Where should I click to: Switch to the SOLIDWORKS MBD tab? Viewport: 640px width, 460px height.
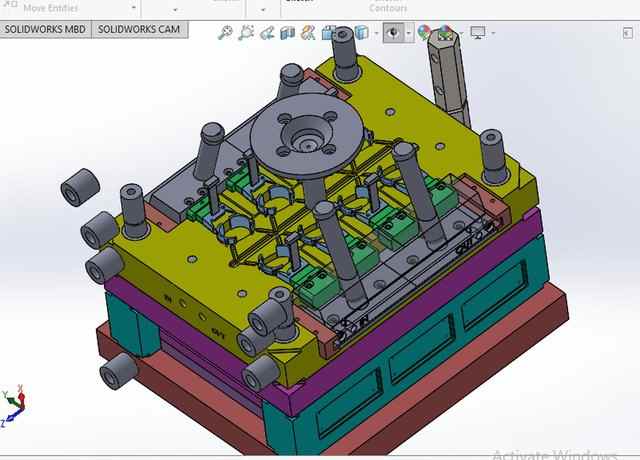[x=45, y=29]
